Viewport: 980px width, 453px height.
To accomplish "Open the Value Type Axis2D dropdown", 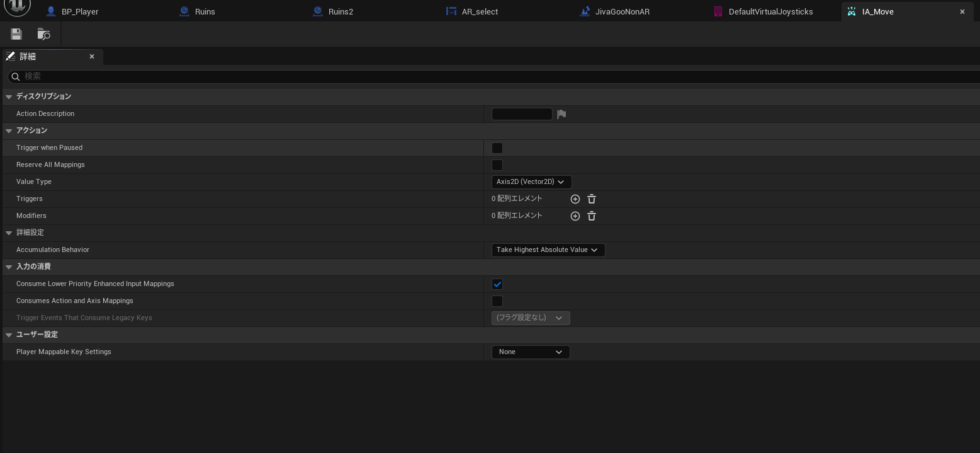I will (531, 182).
